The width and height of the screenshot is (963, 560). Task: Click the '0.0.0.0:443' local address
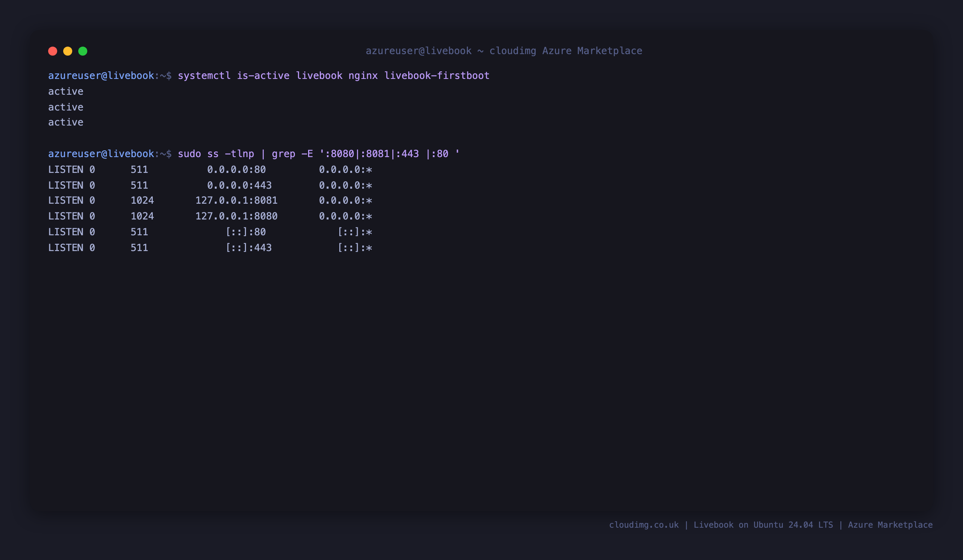(240, 185)
